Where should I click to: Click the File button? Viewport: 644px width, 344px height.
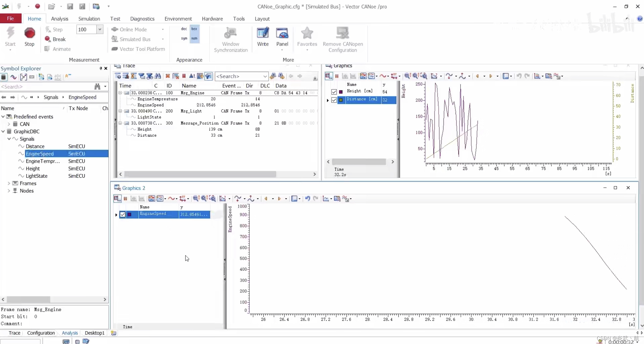pyautogui.click(x=11, y=18)
